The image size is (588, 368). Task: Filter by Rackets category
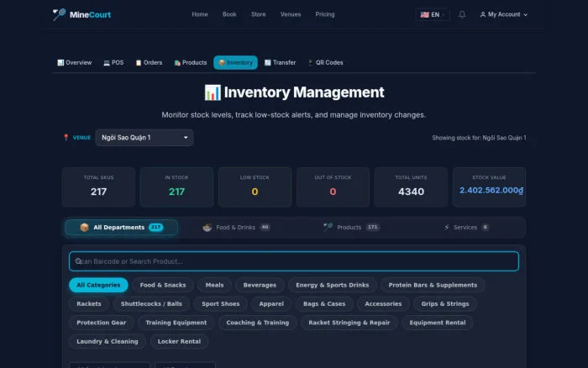(89, 304)
